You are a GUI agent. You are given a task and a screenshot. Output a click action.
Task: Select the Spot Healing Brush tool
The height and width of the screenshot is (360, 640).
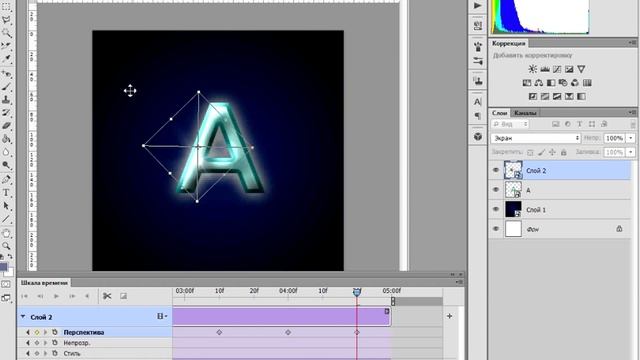point(6,74)
